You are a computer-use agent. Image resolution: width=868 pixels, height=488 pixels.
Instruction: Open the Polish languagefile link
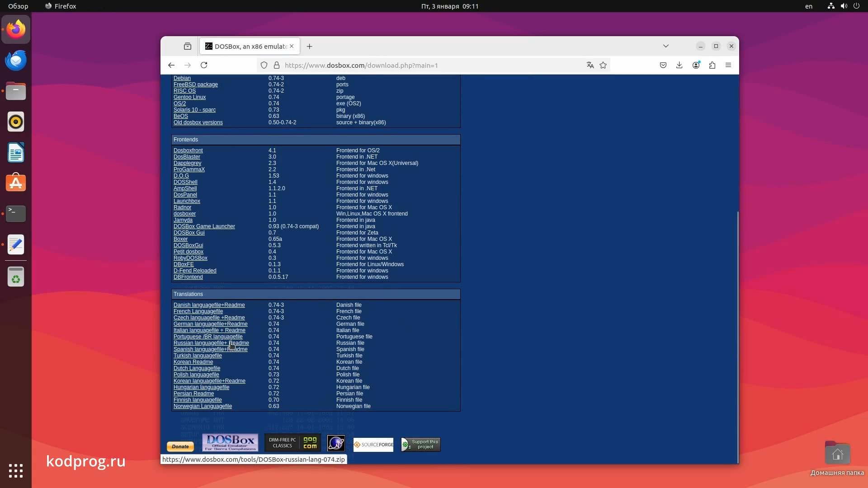(196, 375)
